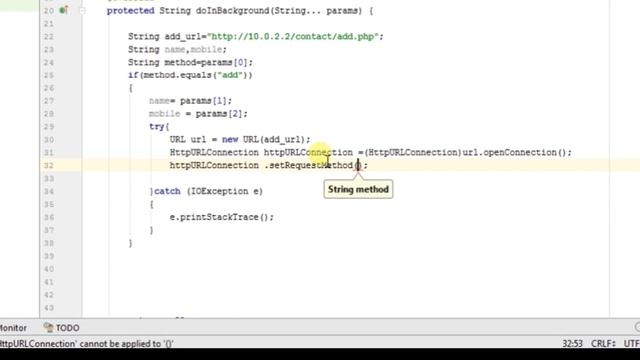Click line number 38 in the gutter
This screenshot has width=640, height=360.
49,243
